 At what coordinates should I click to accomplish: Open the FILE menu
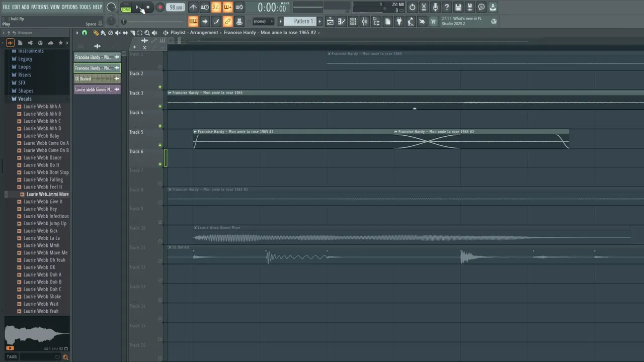[x=7, y=7]
